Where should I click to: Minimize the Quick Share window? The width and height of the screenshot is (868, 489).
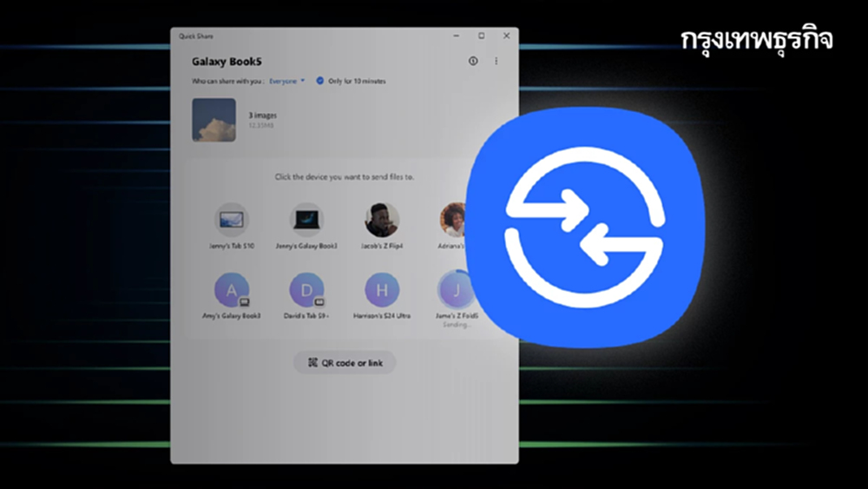[x=457, y=36]
